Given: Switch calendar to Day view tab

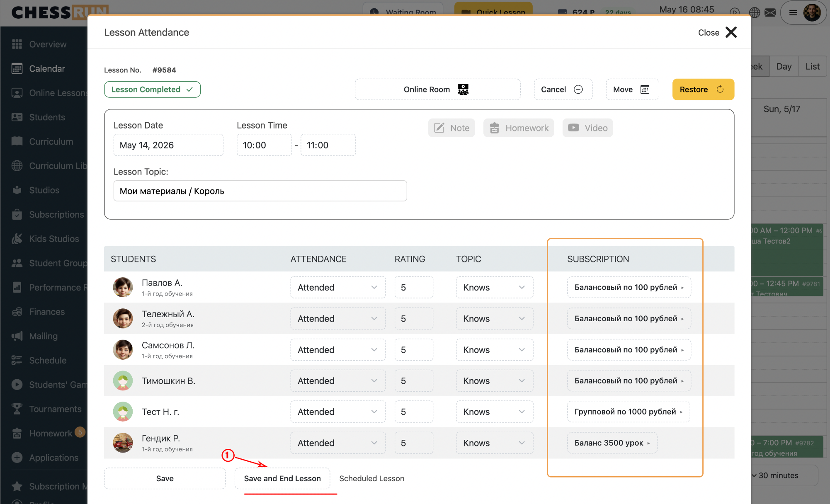Looking at the screenshot, I should (x=784, y=67).
